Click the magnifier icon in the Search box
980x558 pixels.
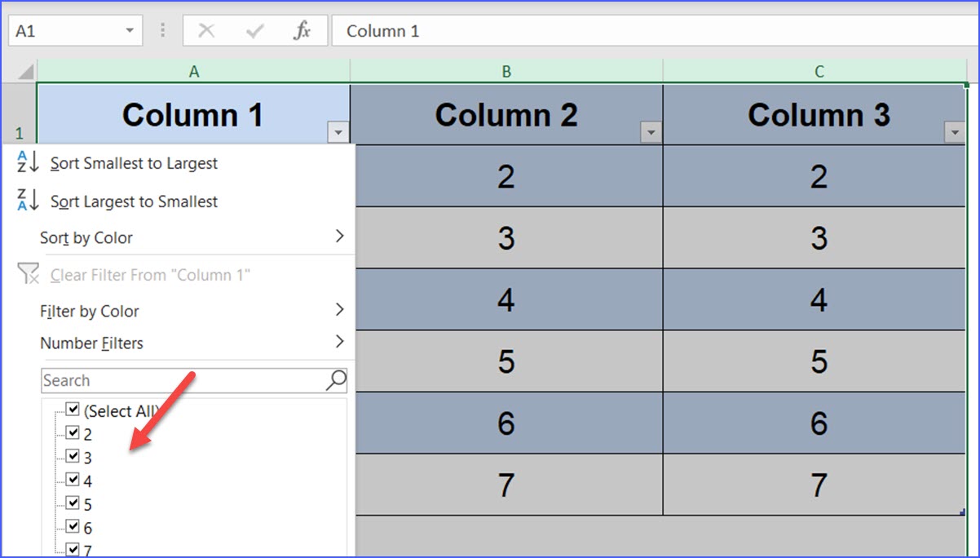coord(335,380)
